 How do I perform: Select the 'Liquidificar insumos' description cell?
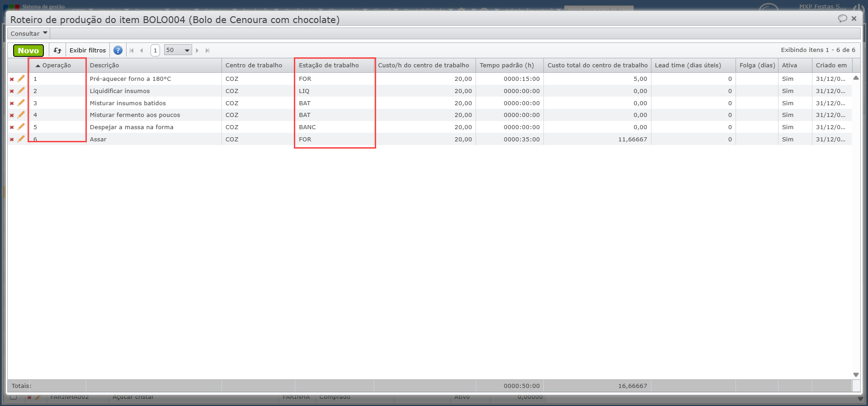click(154, 91)
